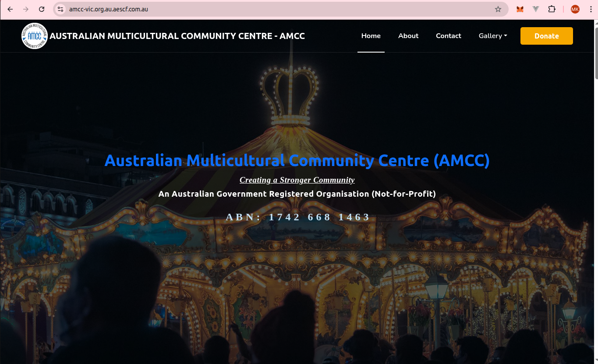
Task: Click the browser forward arrow
Action: (26, 9)
